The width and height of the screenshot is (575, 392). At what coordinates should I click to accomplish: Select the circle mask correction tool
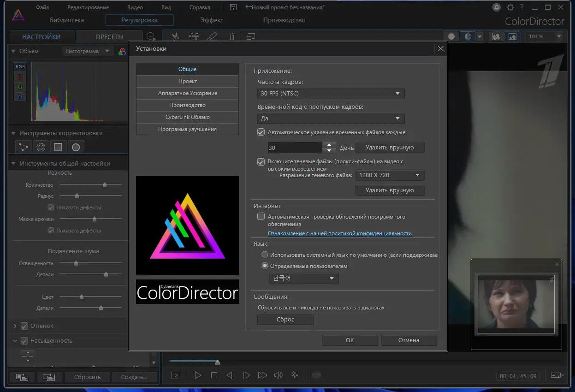pyautogui.click(x=76, y=147)
